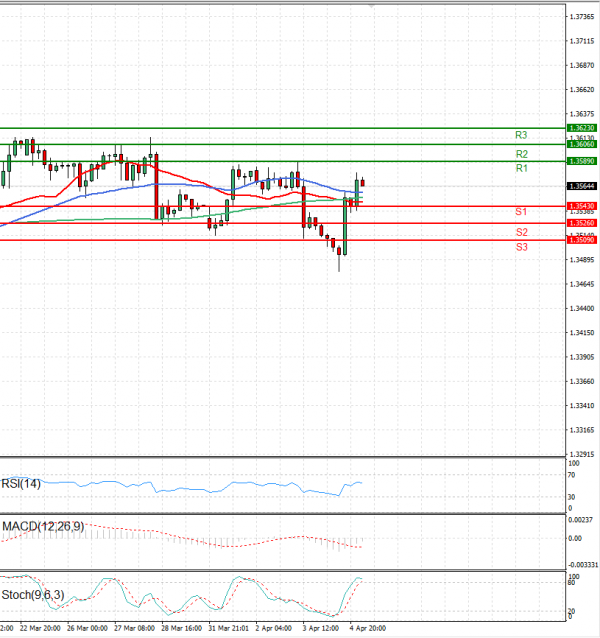Click the S1 support label
The height and width of the screenshot is (638, 600).
(521, 212)
